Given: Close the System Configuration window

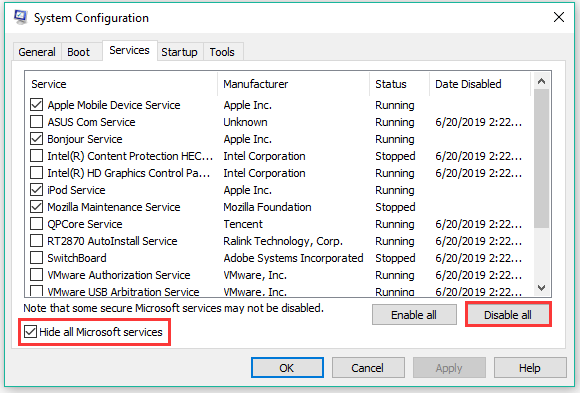Looking at the screenshot, I should point(559,17).
